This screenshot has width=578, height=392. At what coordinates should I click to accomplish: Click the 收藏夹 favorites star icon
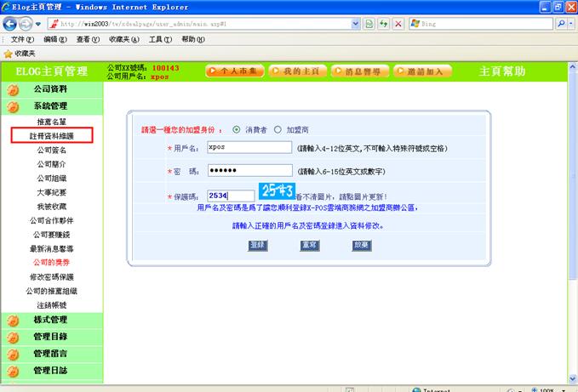[8, 53]
